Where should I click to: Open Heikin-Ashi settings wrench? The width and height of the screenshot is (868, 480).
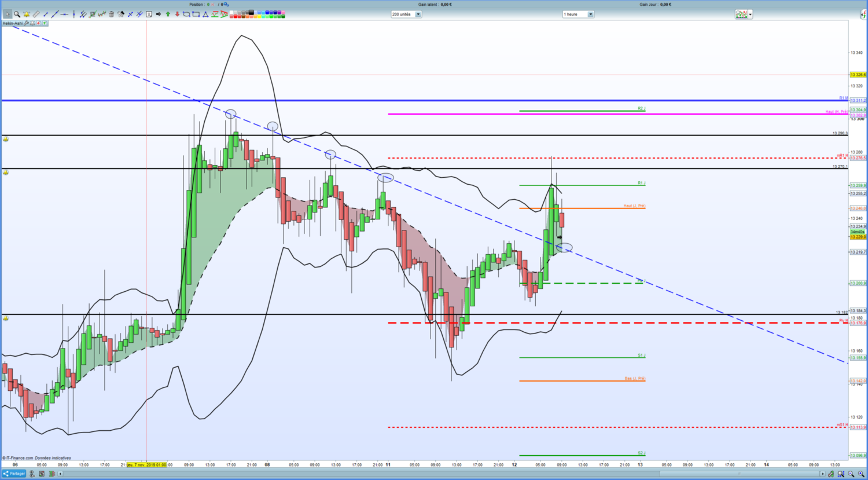pos(27,23)
